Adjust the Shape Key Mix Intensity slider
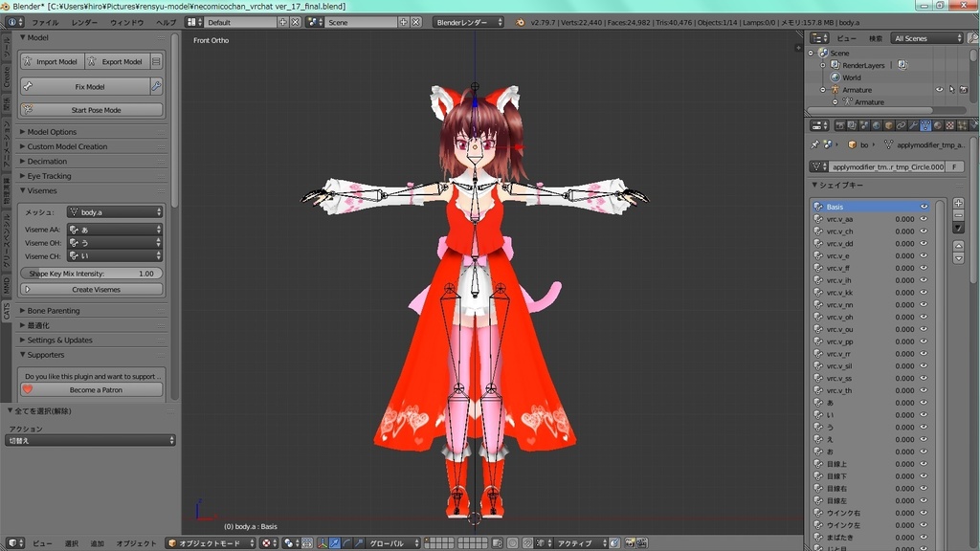Image resolution: width=980 pixels, height=551 pixels. point(90,274)
